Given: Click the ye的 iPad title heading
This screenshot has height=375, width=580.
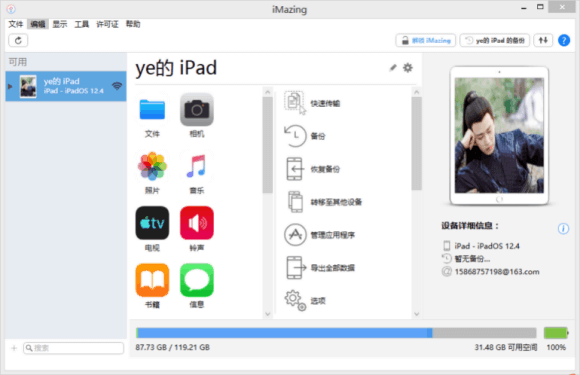Looking at the screenshot, I should pyautogui.click(x=176, y=68).
